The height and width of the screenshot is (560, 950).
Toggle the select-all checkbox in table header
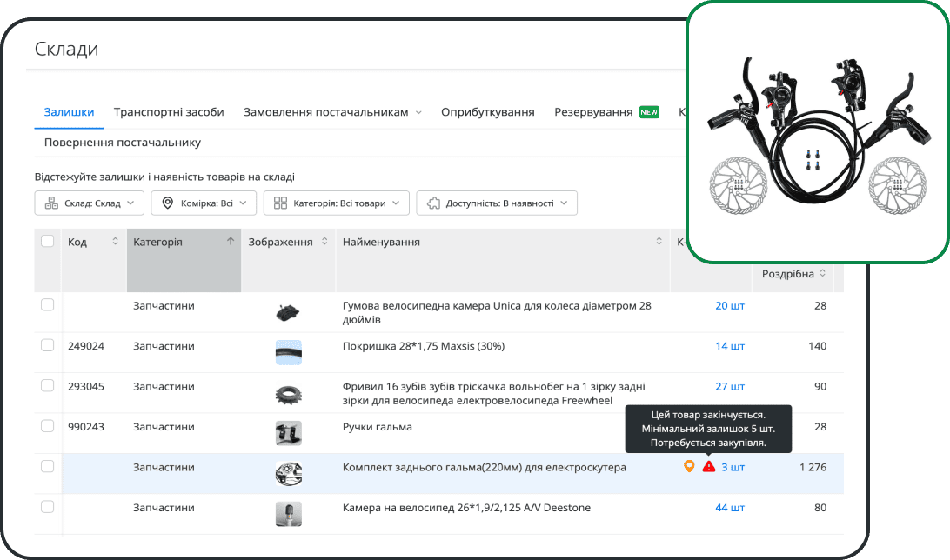click(x=47, y=242)
